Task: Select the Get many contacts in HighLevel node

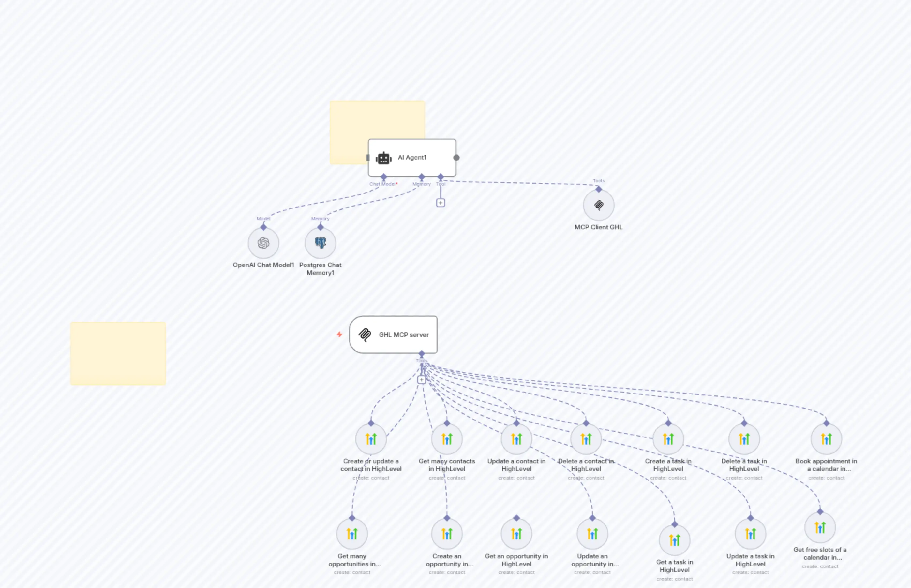Action: [x=447, y=439]
